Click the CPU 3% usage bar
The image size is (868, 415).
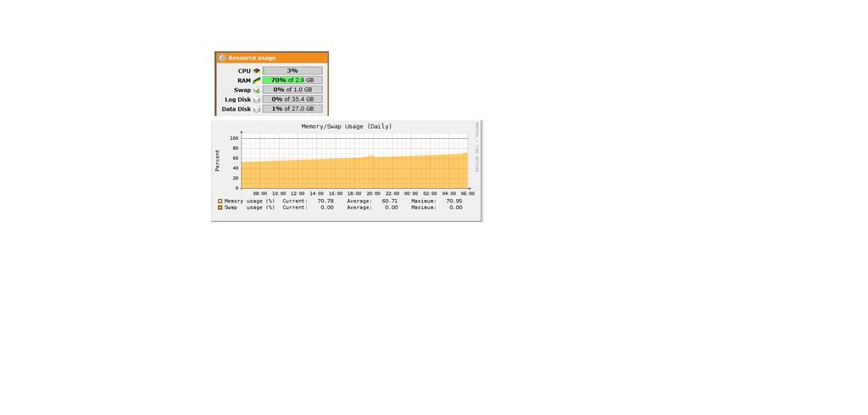pos(292,71)
